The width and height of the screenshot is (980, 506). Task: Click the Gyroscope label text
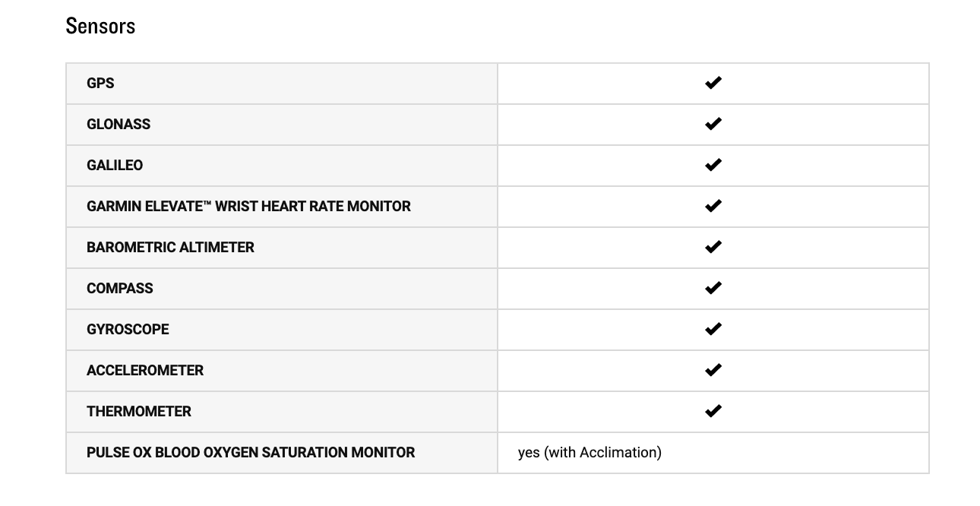pyautogui.click(x=128, y=330)
